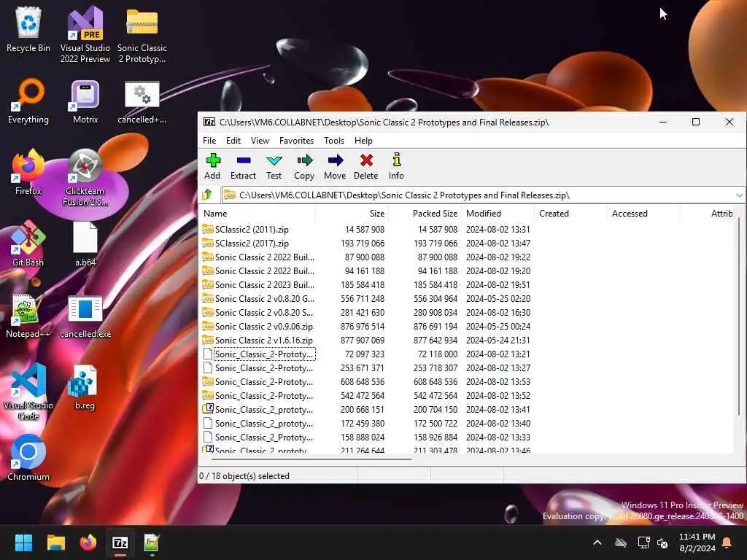Sort by the Size column header

pos(352,214)
